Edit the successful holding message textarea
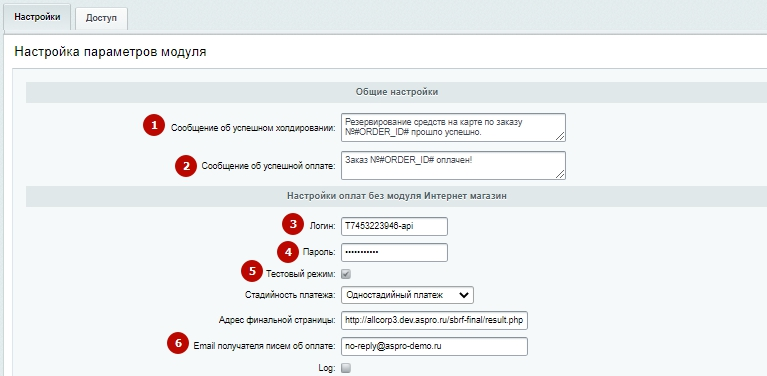The height and width of the screenshot is (376, 767). point(453,128)
